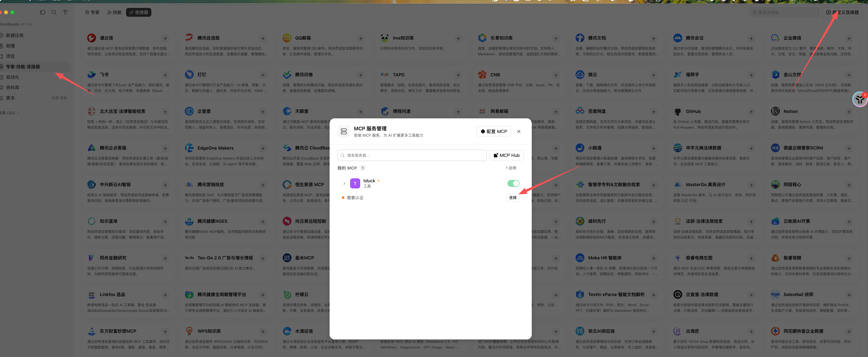Add the 通达信 connector with plus
This screenshot has width=868, height=357.
(165, 38)
